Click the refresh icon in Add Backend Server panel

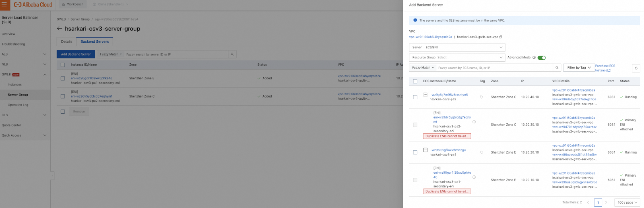[636, 68]
